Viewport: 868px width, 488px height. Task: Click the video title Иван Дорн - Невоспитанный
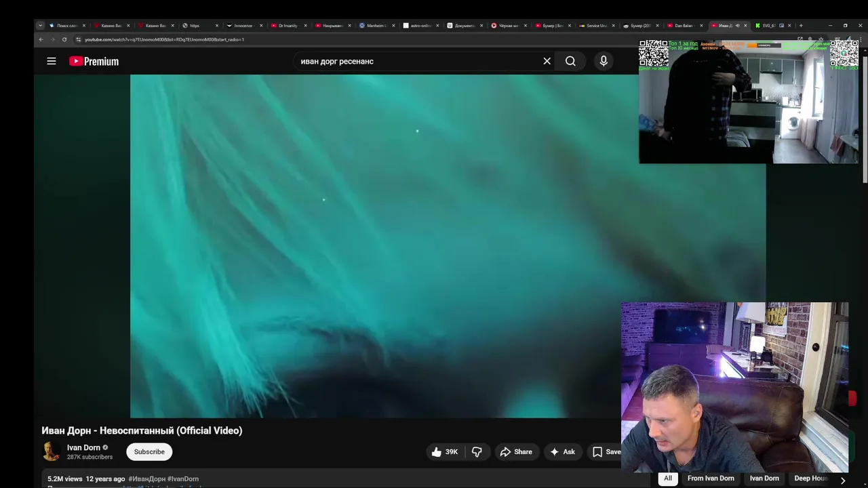click(x=142, y=430)
